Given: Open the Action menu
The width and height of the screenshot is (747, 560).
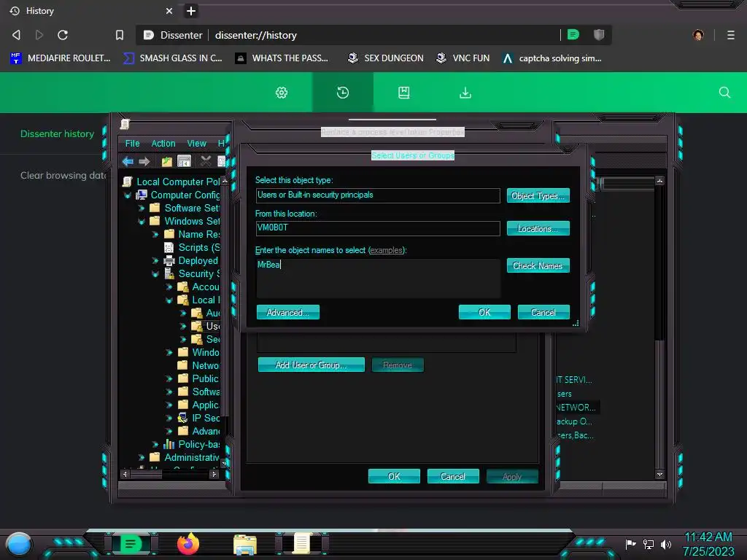Looking at the screenshot, I should 163,144.
